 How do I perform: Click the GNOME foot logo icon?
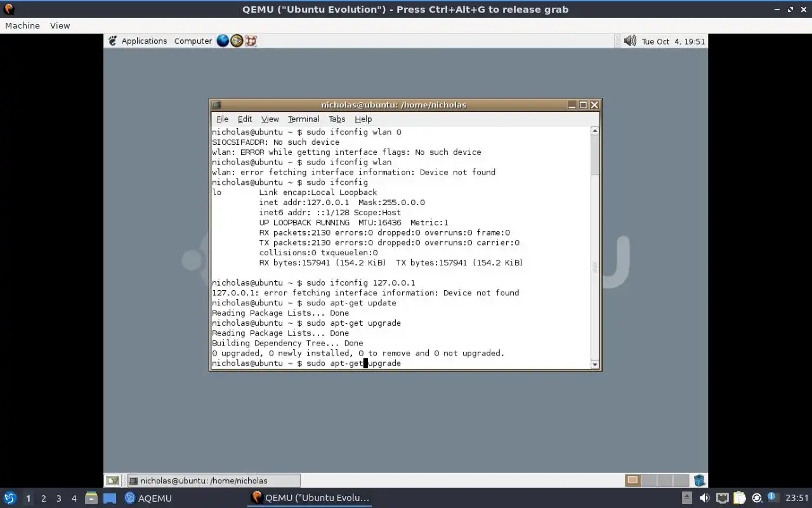tap(112, 41)
